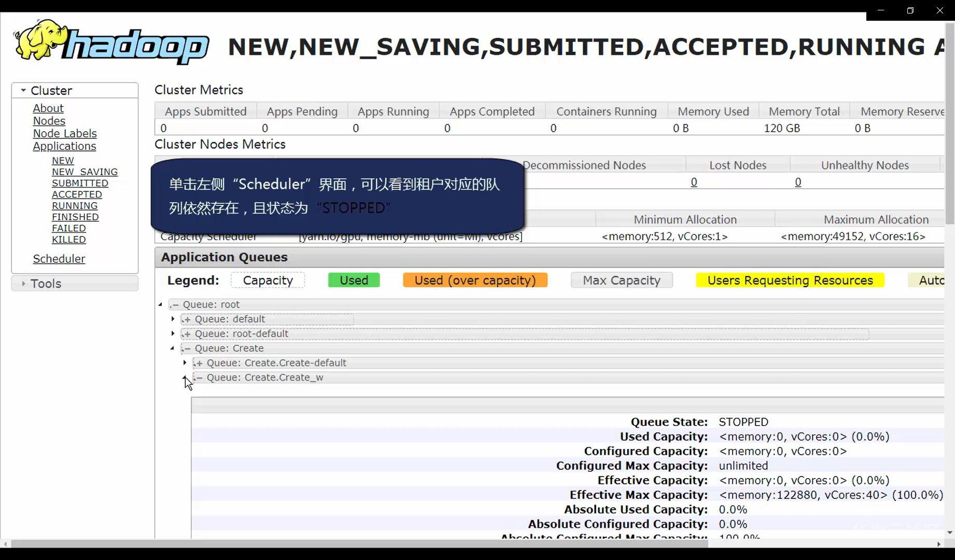Screen dimensions: 955x560
Task: Open the Nodes page link
Action: coord(49,121)
